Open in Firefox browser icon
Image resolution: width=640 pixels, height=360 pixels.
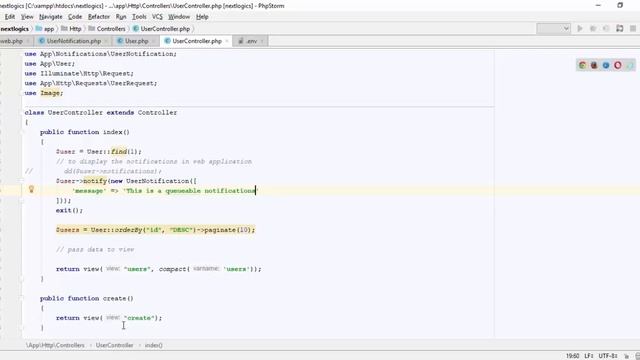pyautogui.click(x=594, y=65)
